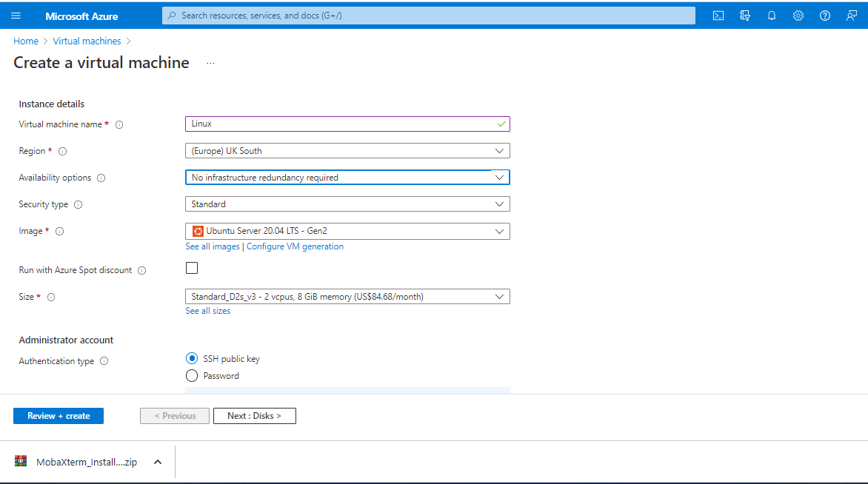Click Configure VM generation link

pos(295,246)
